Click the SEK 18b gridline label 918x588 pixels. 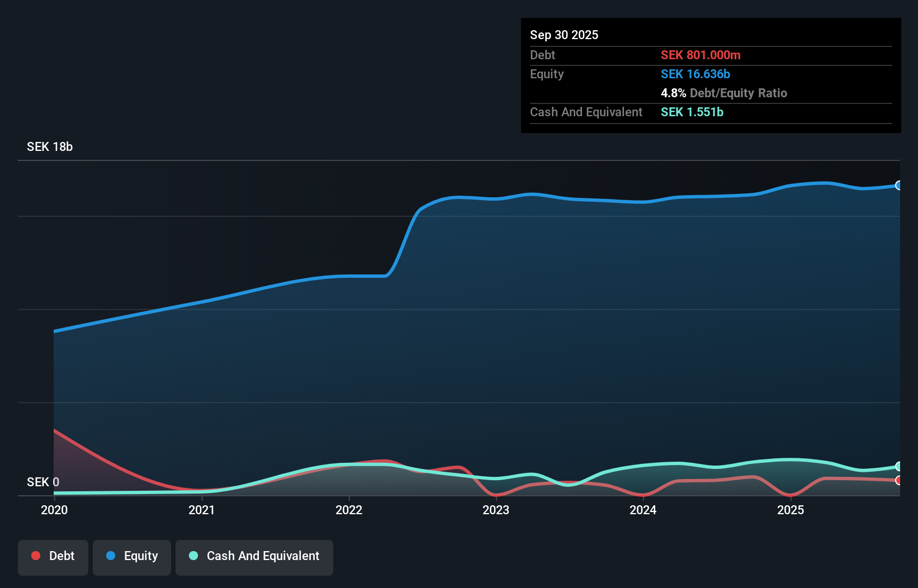[49, 146]
